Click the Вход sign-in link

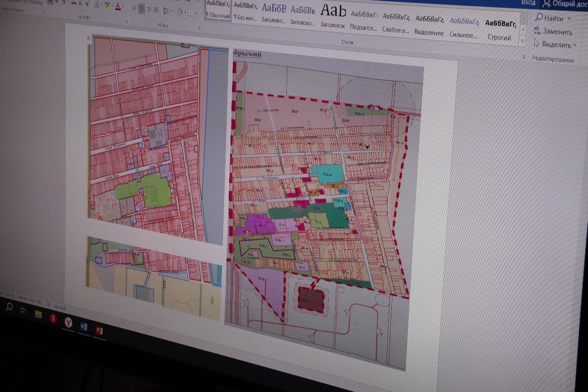click(528, 3)
